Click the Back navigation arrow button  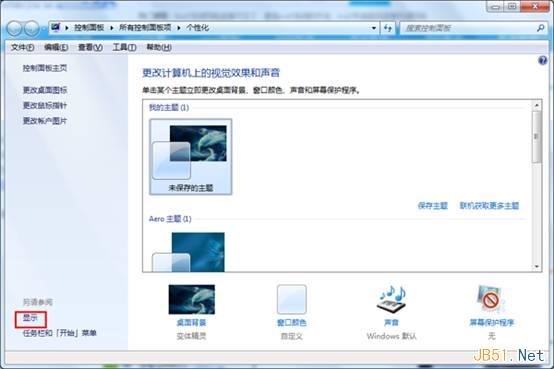click(x=15, y=28)
